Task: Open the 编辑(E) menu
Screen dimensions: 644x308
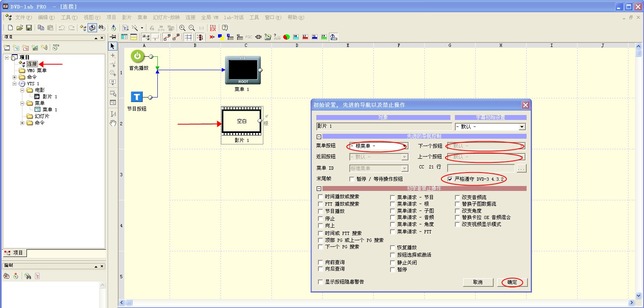Action: coord(46,18)
